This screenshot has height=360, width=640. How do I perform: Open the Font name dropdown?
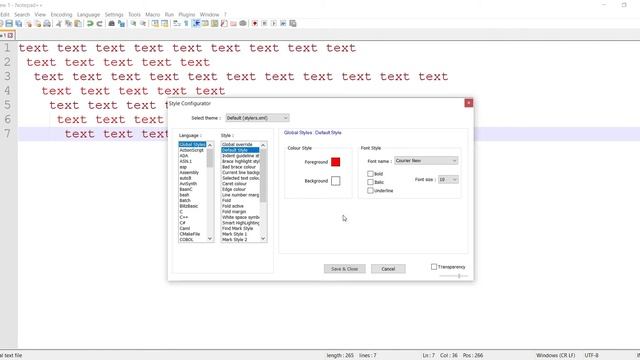[426, 161]
